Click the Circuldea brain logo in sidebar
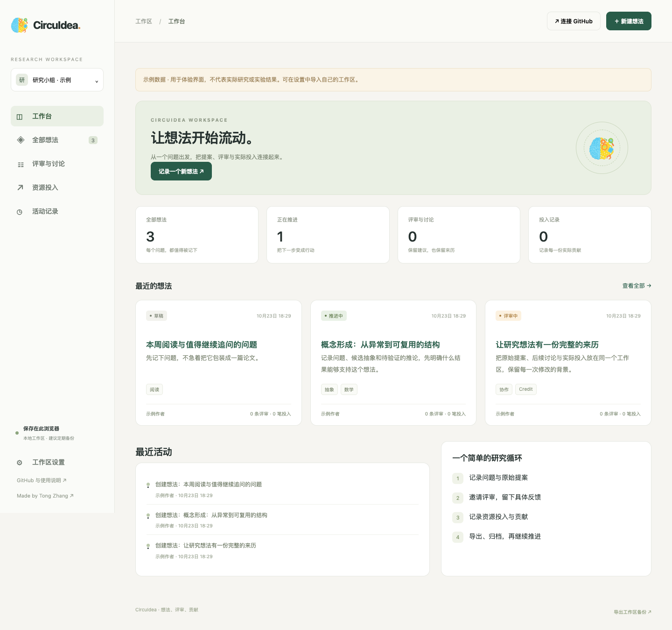This screenshot has width=672, height=630. tap(20, 25)
